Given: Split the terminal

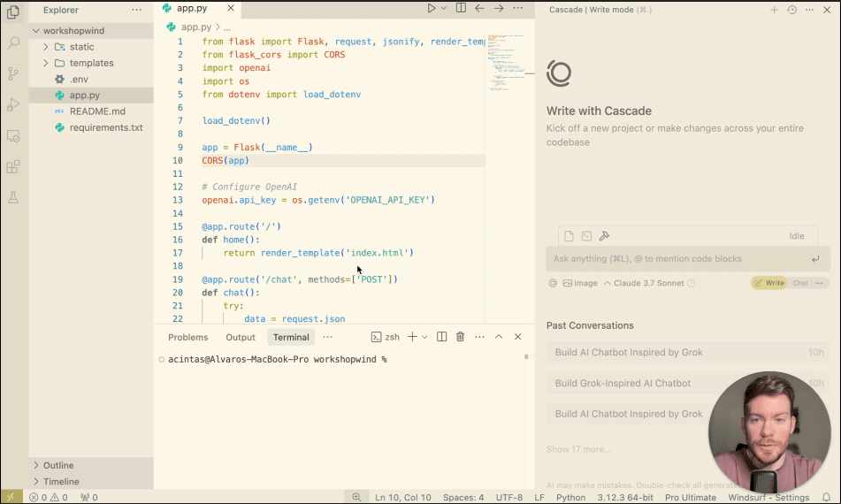Looking at the screenshot, I should click(441, 337).
